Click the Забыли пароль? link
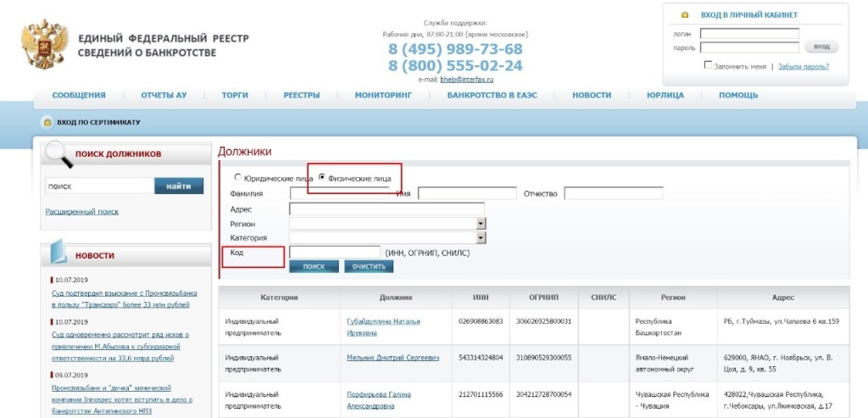Image resolution: width=868 pixels, height=418 pixels. point(804,66)
